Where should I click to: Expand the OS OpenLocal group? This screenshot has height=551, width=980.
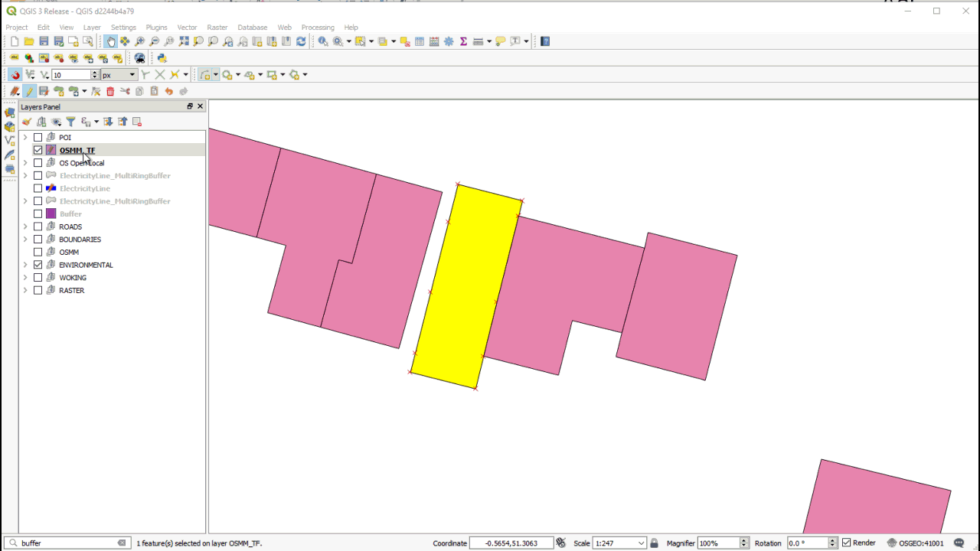click(x=25, y=163)
